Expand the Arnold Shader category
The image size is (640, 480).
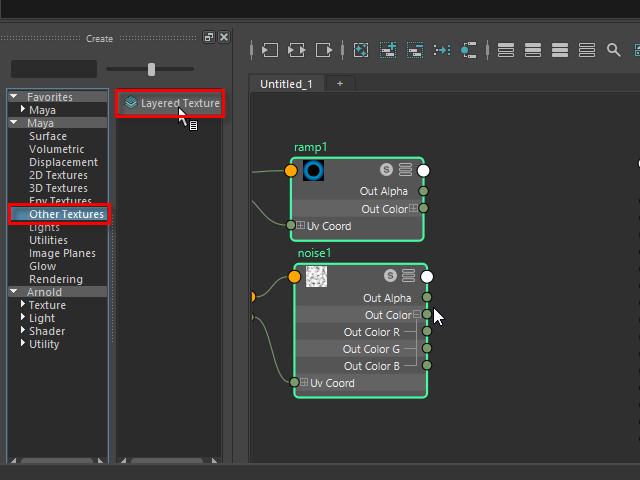tap(23, 331)
